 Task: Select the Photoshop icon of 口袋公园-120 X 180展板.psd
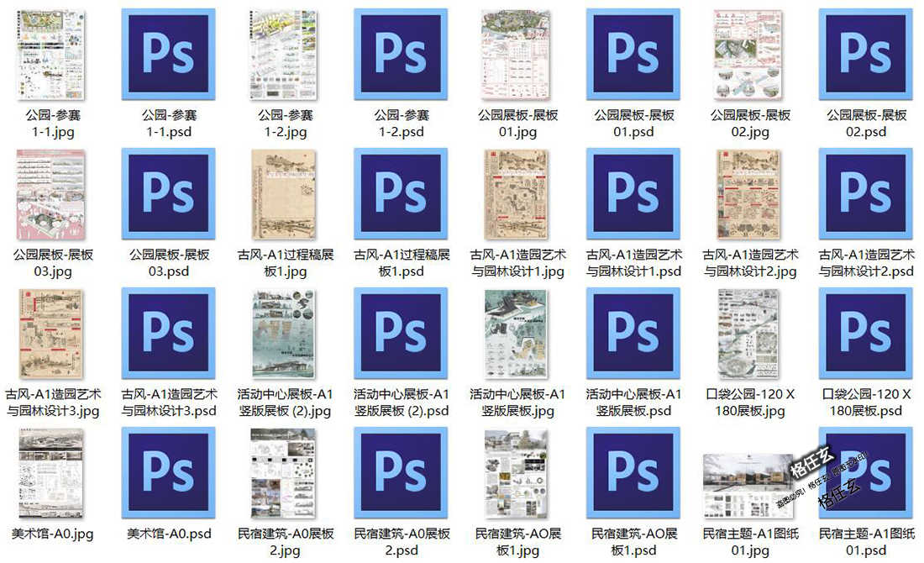[x=866, y=333]
